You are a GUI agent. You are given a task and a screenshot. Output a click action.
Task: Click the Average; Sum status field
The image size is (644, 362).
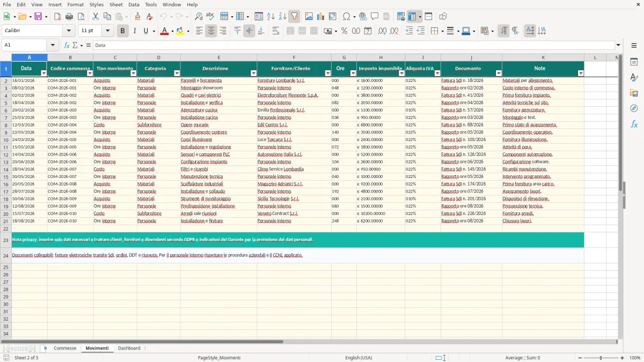pyautogui.click(x=523, y=358)
